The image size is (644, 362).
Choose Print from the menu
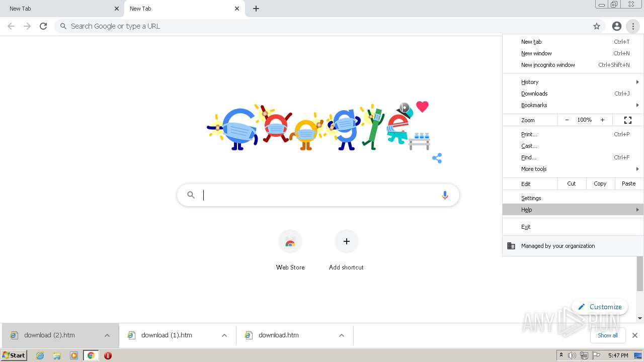tap(573, 134)
